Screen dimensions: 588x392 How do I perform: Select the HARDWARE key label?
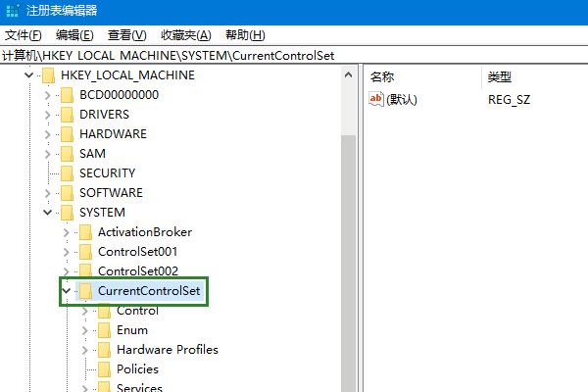(113, 134)
